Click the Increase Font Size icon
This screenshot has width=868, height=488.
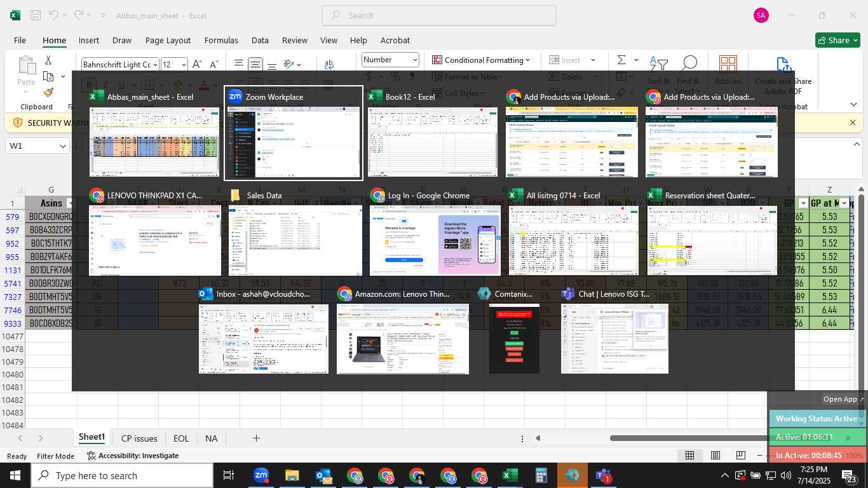tap(197, 64)
